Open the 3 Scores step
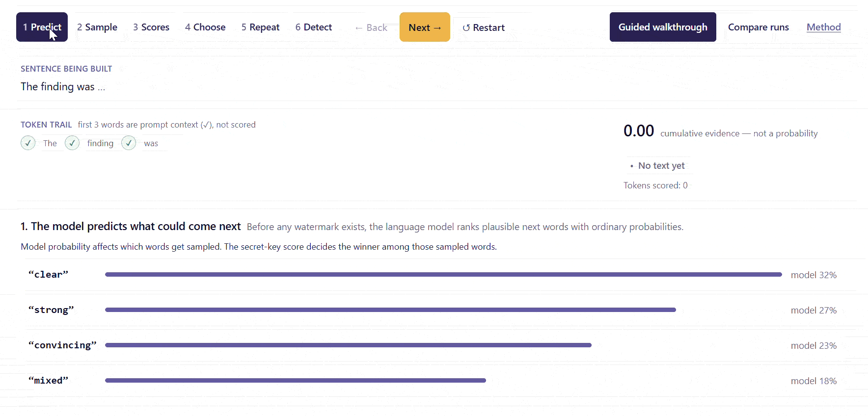868x416 pixels. tap(151, 27)
